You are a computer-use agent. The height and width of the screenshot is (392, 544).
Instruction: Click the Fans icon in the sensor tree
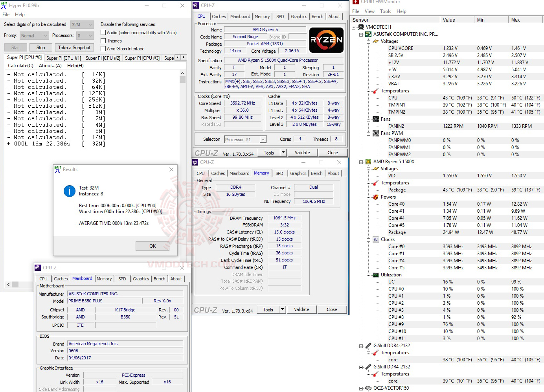click(376, 119)
